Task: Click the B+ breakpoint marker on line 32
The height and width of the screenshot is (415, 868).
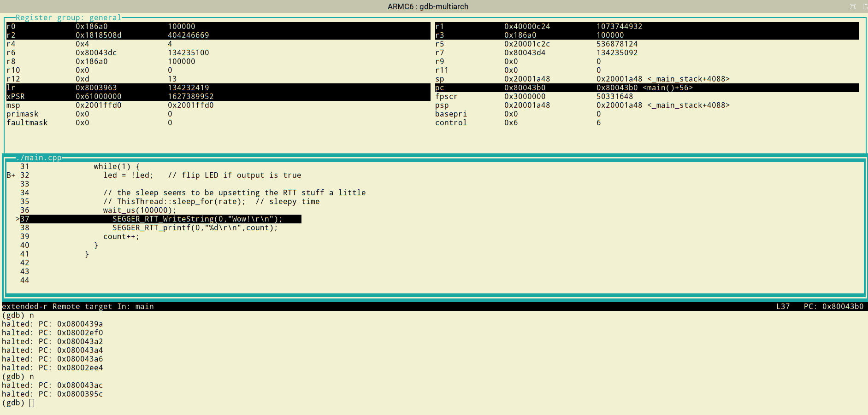Action: 11,175
